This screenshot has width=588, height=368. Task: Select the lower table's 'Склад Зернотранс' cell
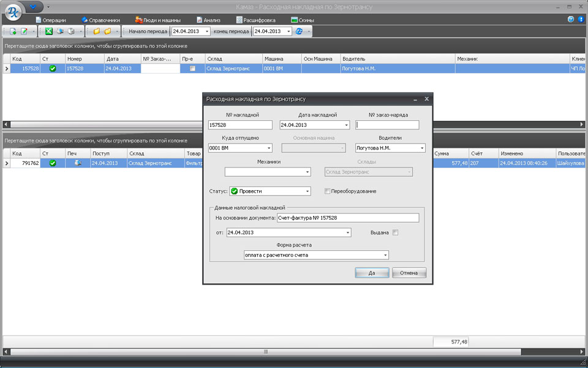[x=155, y=163]
